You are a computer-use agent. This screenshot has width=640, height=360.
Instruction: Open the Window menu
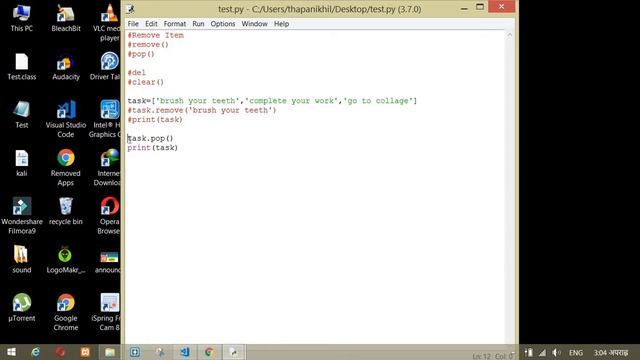(254, 24)
